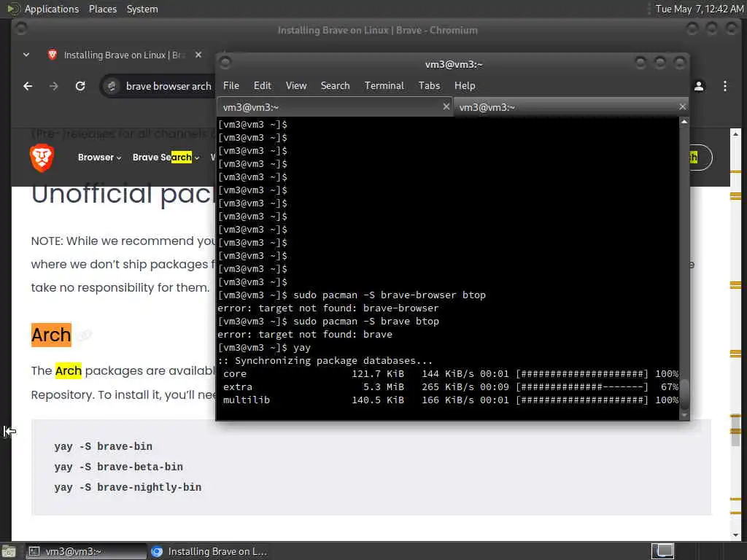The width and height of the screenshot is (747, 560).
Task: Click the Brave lion logo
Action: 42,157
